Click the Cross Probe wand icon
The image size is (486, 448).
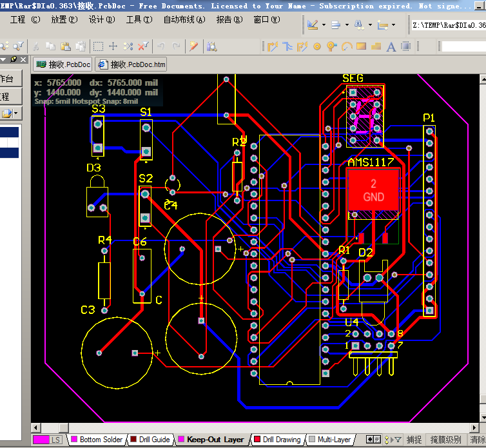click(194, 46)
